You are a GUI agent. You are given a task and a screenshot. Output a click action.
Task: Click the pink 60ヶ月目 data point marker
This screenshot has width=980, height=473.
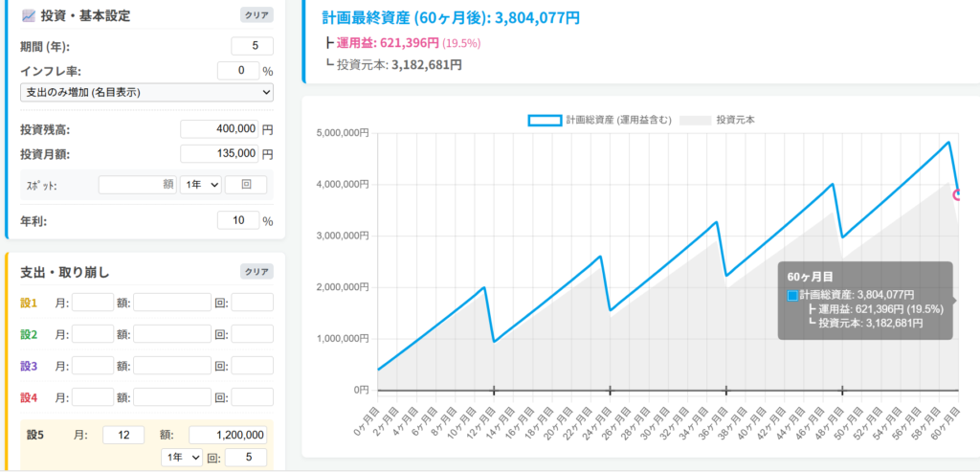[958, 195]
